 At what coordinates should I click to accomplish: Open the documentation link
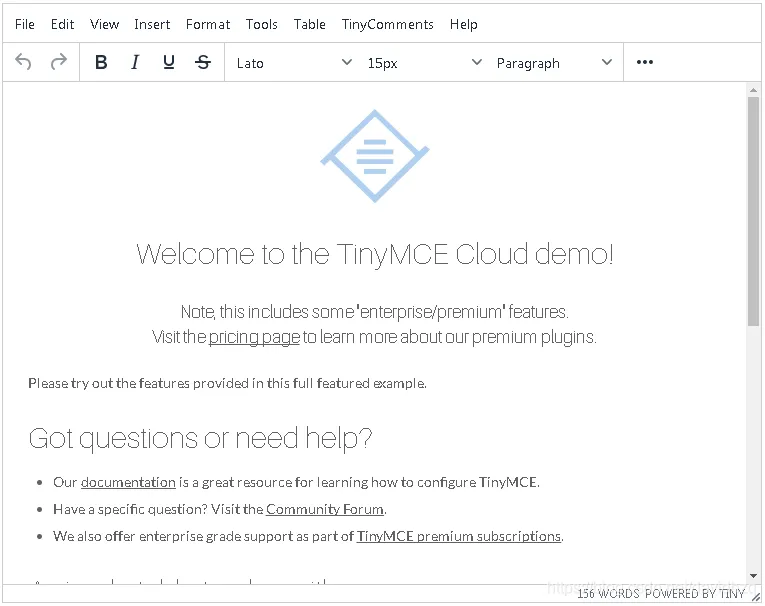pyautogui.click(x=128, y=482)
